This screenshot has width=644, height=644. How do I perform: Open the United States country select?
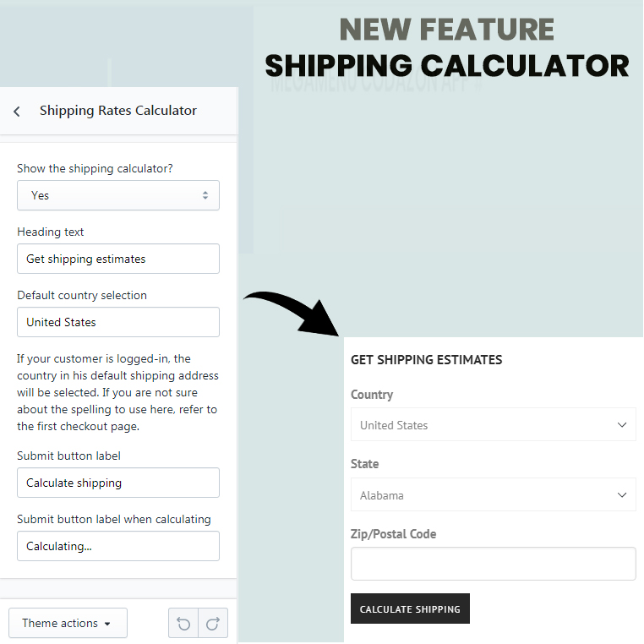point(494,424)
